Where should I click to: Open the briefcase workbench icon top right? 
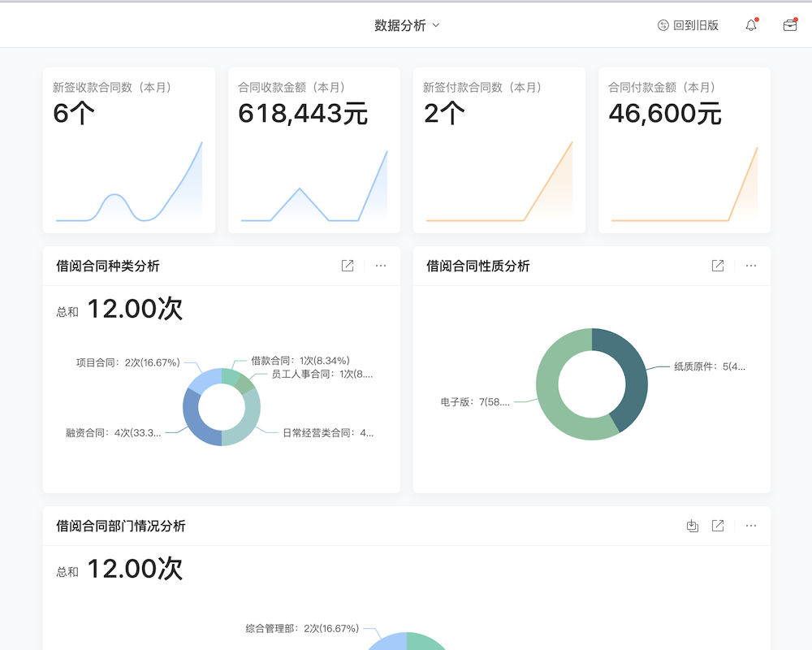788,25
